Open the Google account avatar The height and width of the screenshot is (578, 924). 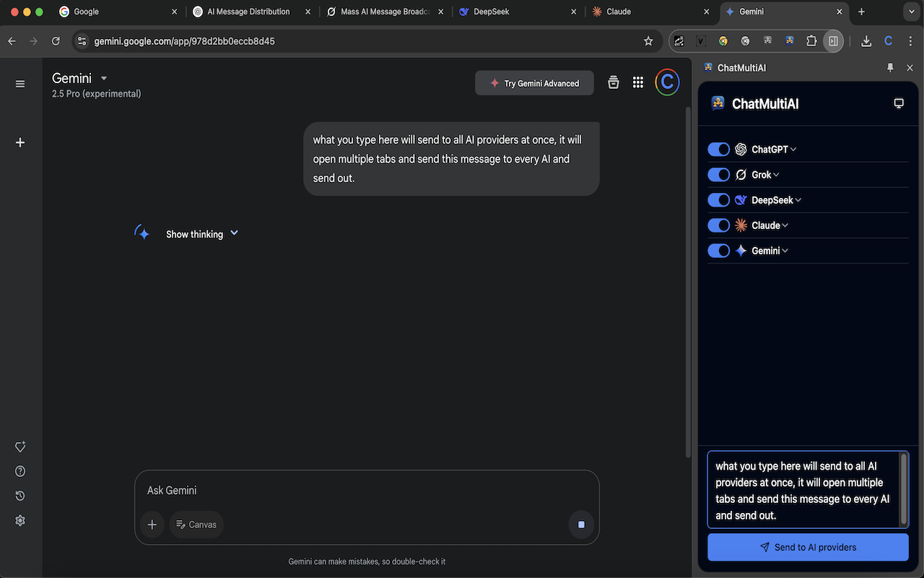(x=667, y=82)
